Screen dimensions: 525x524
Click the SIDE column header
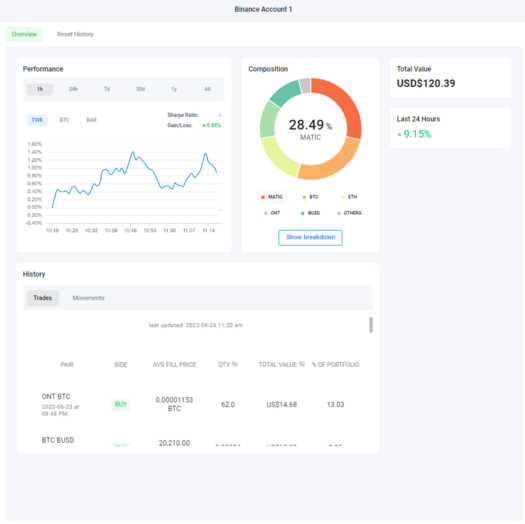[121, 364]
